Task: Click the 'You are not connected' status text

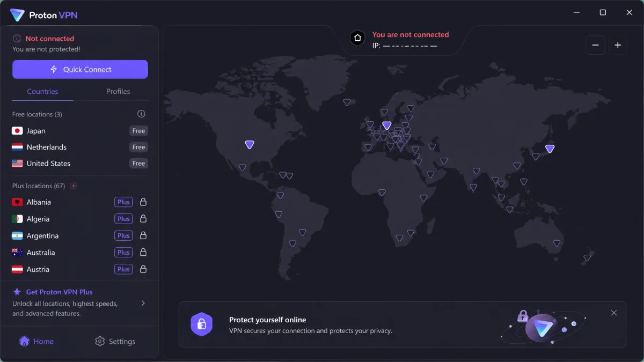Action: (411, 34)
